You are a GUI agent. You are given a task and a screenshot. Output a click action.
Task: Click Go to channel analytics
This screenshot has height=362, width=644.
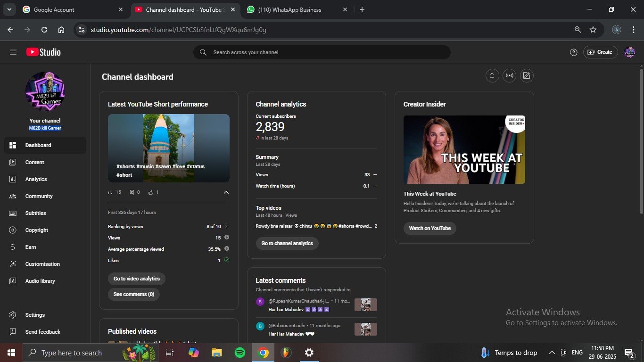coord(287,243)
